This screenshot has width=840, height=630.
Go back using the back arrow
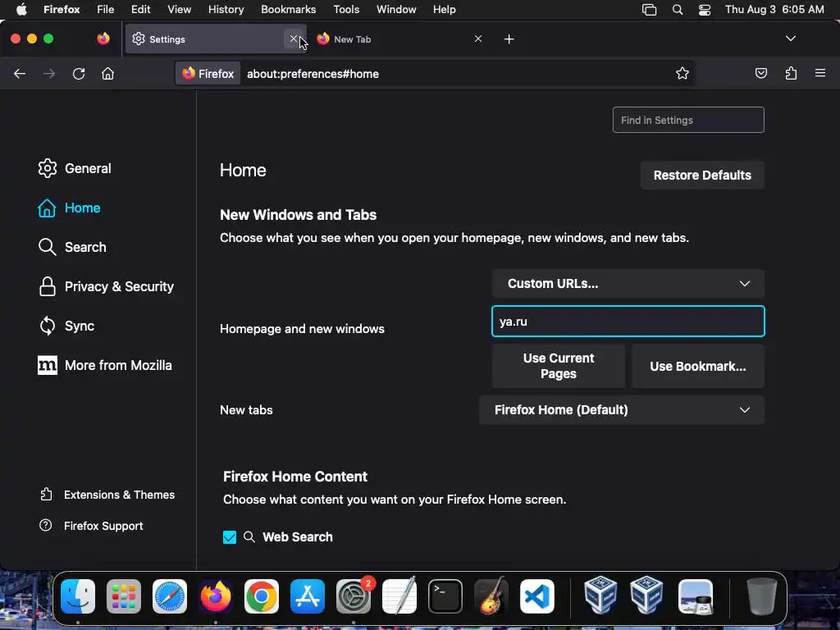(20, 73)
